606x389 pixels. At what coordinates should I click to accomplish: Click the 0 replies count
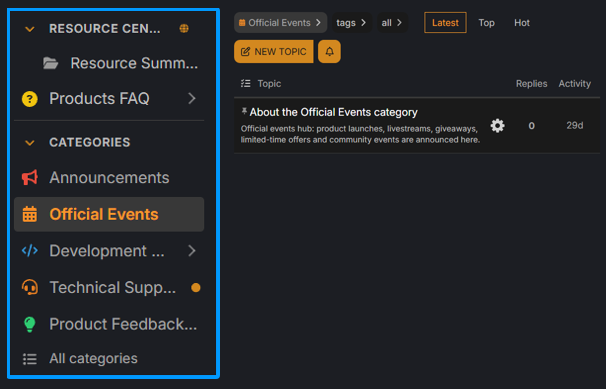coord(531,126)
